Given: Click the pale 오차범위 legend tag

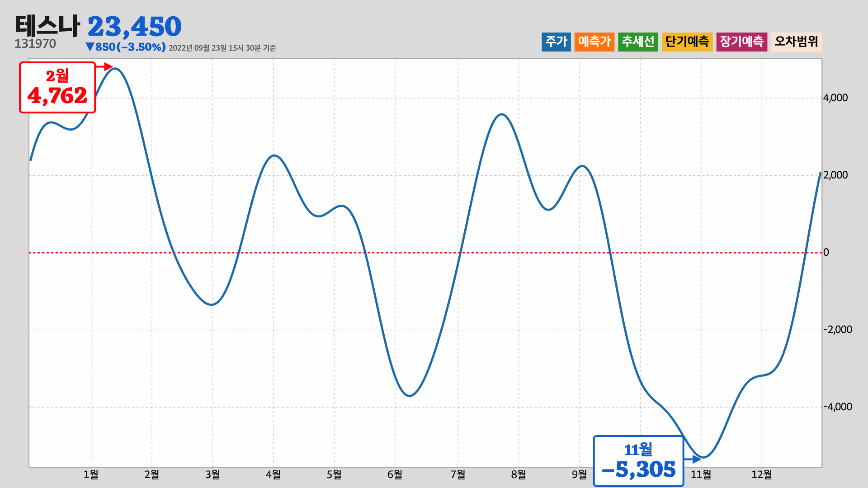Looking at the screenshot, I should click(796, 42).
